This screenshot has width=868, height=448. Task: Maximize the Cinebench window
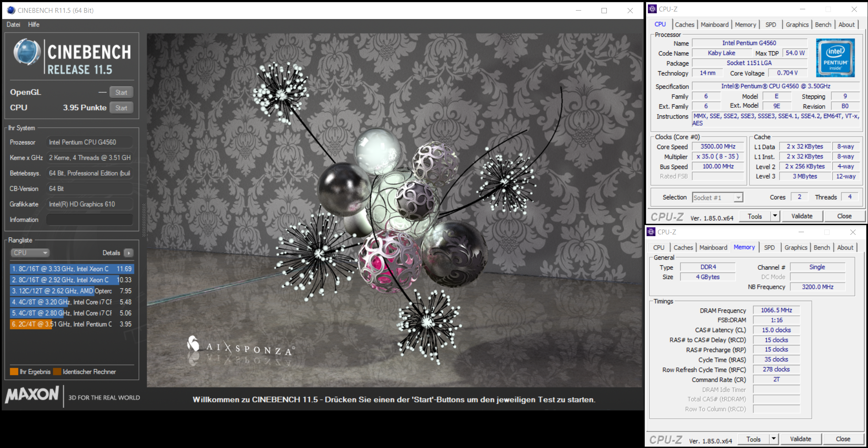coord(604,11)
